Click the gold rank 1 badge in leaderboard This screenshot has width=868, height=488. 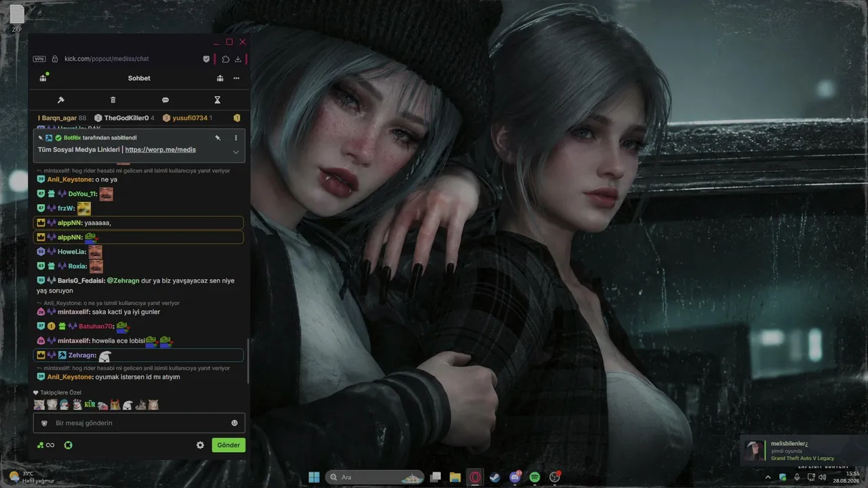(237, 118)
